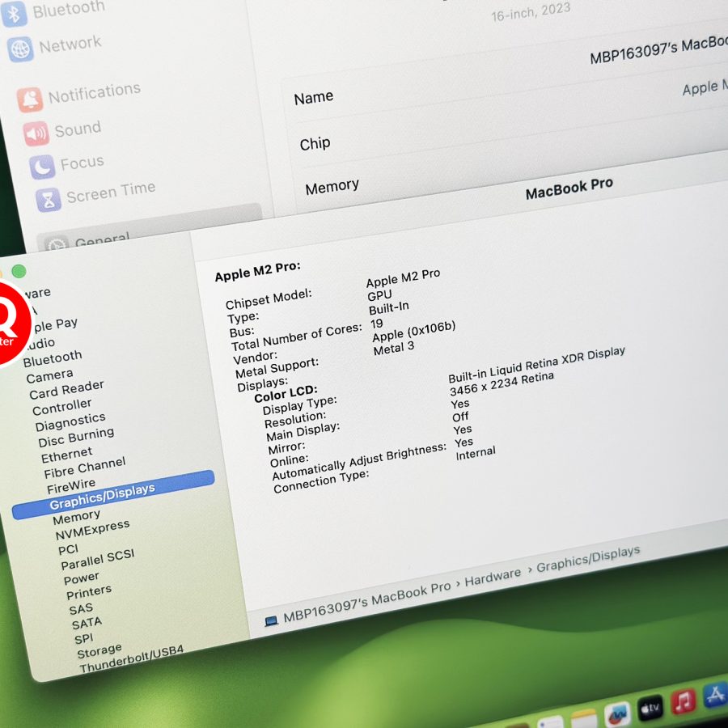Click the Color LCD: display heading
This screenshot has width=728, height=728.
[286, 393]
